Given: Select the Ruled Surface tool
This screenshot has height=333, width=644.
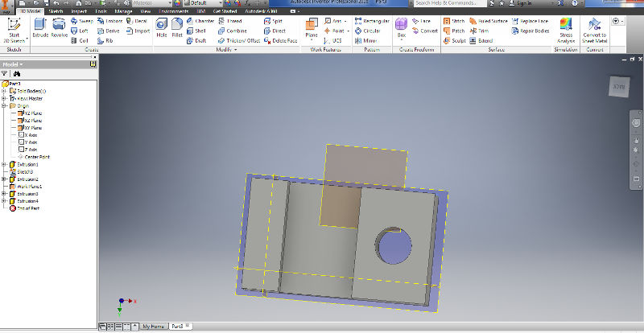Looking at the screenshot, I should point(489,21).
